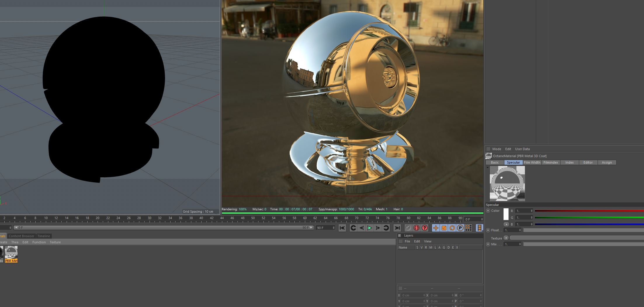Toggle the Mix animation circle
The image size is (644, 307).
pyautogui.click(x=488, y=244)
